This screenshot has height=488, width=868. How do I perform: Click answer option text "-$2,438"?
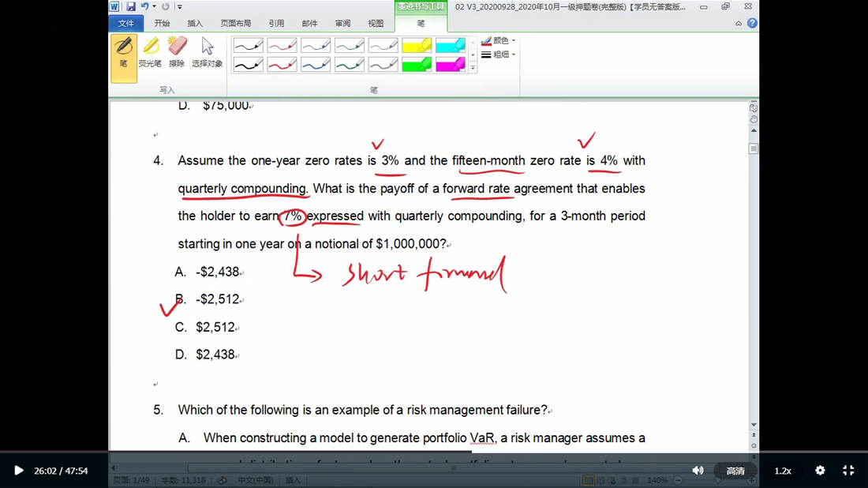point(218,272)
